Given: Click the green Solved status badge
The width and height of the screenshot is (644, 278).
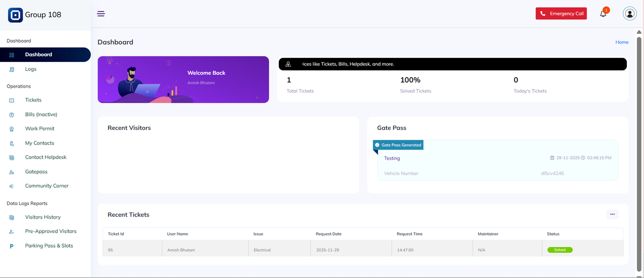Looking at the screenshot, I should pos(559,250).
